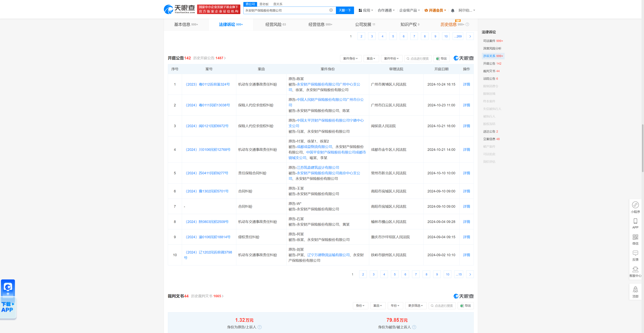Select the 查关系 search mode tab
This screenshot has width=644, height=333.
[278, 4]
